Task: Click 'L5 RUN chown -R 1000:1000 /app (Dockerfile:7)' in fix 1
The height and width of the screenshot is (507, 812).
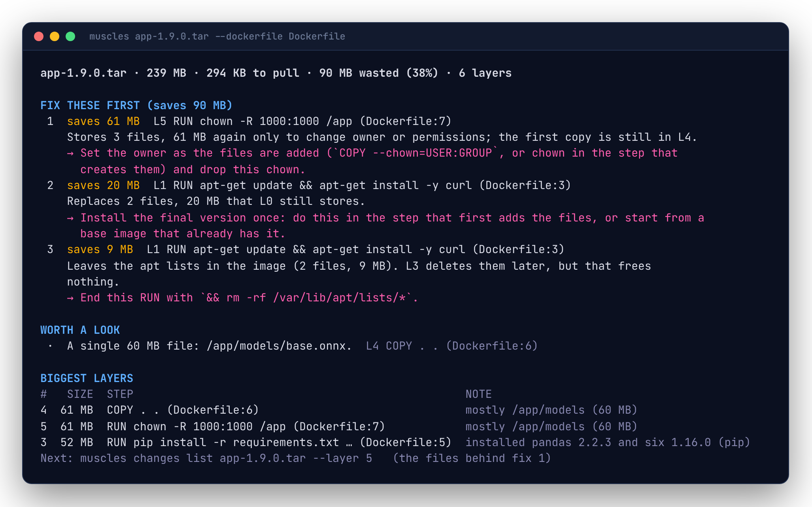Action: pos(302,121)
